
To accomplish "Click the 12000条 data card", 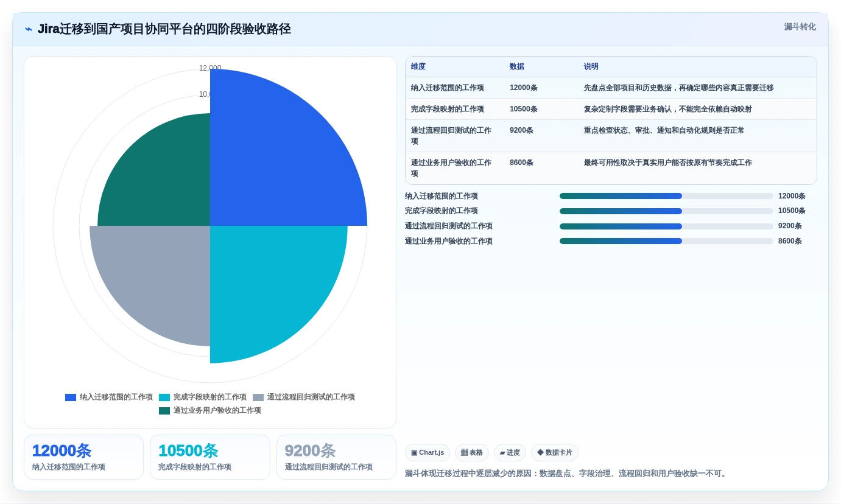I will coord(83,457).
